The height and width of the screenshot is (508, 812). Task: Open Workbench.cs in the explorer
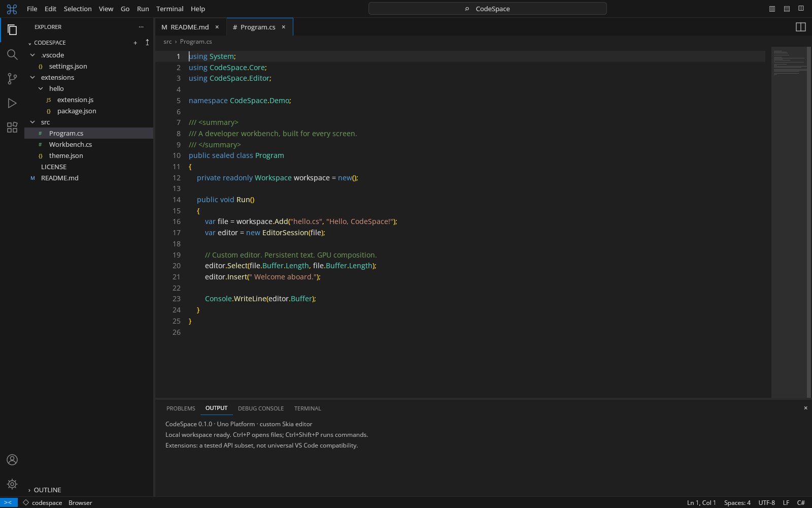point(89,144)
